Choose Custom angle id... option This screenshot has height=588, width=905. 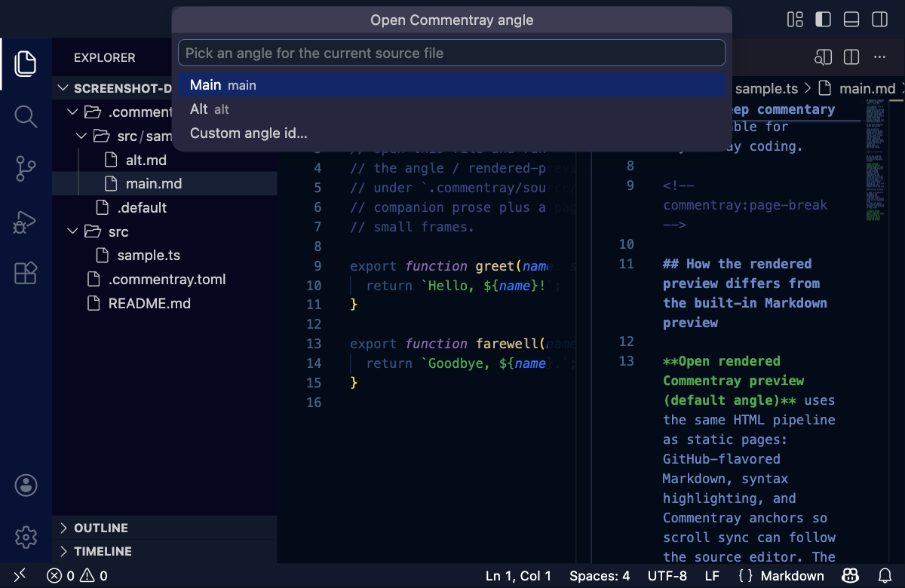click(x=452, y=133)
